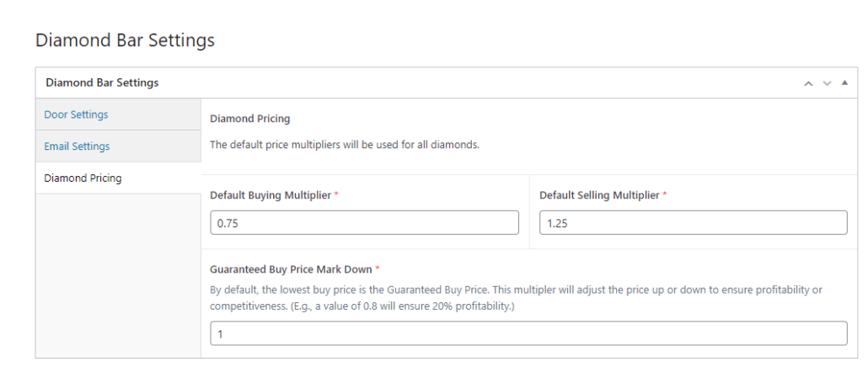
Task: Click the Default Selling Multiplier label
Action: (x=599, y=195)
